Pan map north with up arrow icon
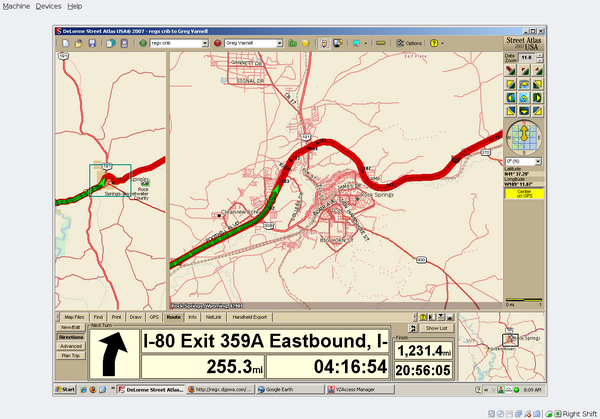 point(524,84)
